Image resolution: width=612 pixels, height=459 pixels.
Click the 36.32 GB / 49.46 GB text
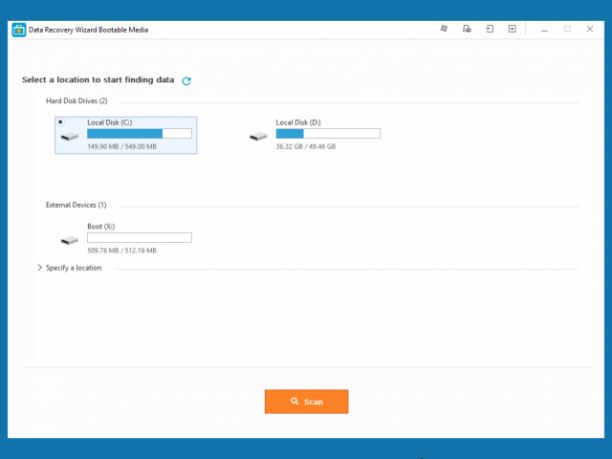tap(306, 146)
